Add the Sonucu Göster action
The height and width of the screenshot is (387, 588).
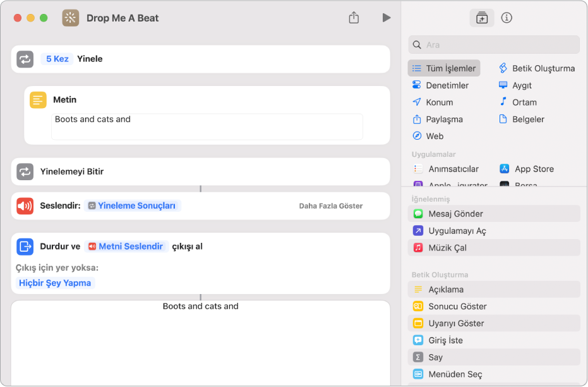494,306
